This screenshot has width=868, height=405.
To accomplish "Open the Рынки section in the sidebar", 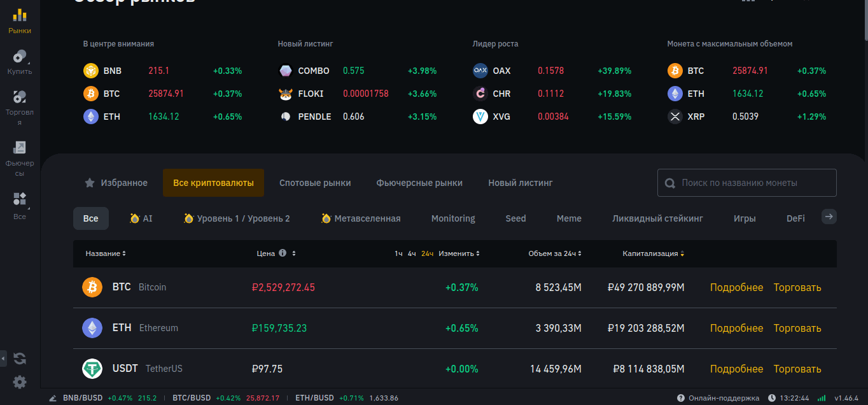I will click(20, 20).
